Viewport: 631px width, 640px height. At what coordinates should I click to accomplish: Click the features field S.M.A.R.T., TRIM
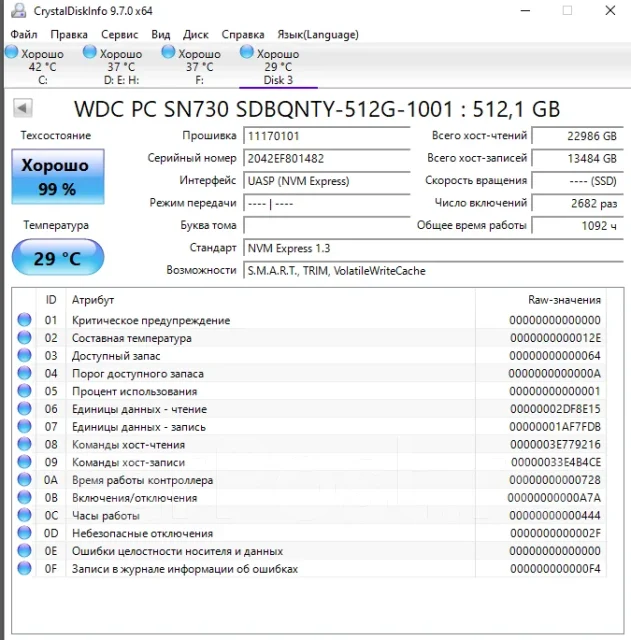[433, 271]
